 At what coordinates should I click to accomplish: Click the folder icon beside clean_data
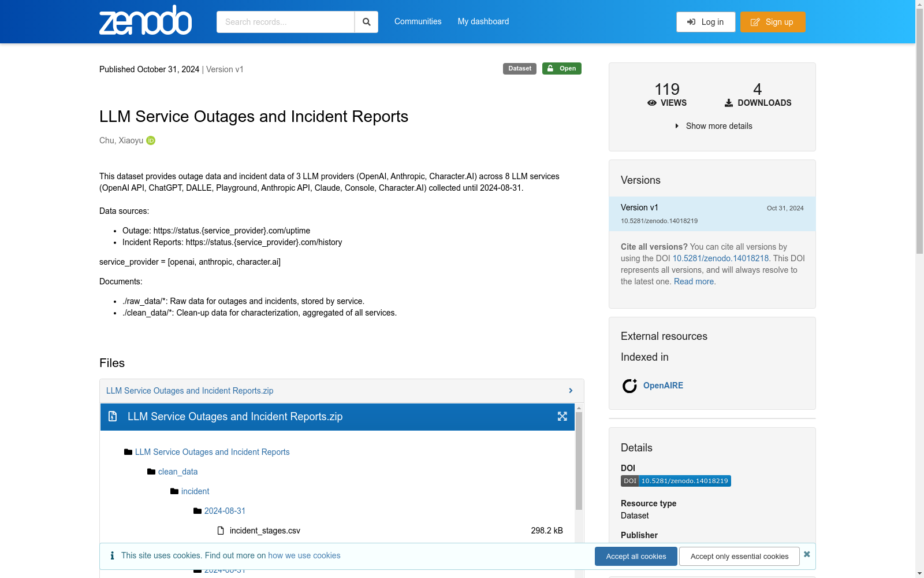(x=151, y=472)
